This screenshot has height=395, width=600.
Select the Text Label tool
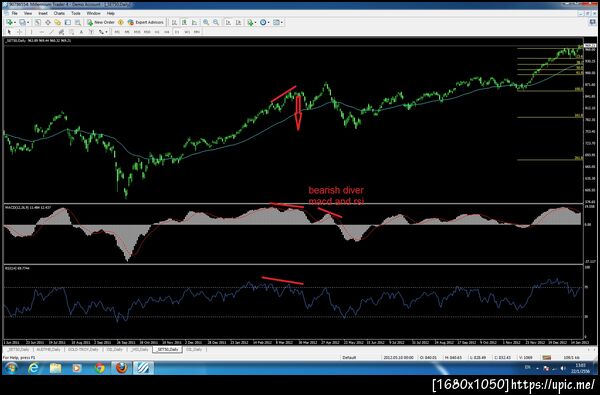[x=91, y=32]
